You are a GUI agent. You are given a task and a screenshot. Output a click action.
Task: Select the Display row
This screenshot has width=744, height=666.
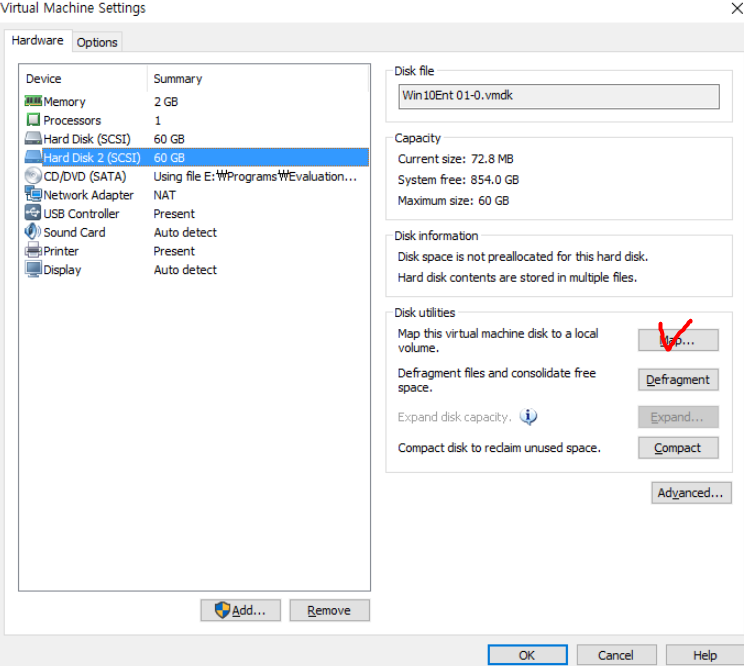point(196,269)
